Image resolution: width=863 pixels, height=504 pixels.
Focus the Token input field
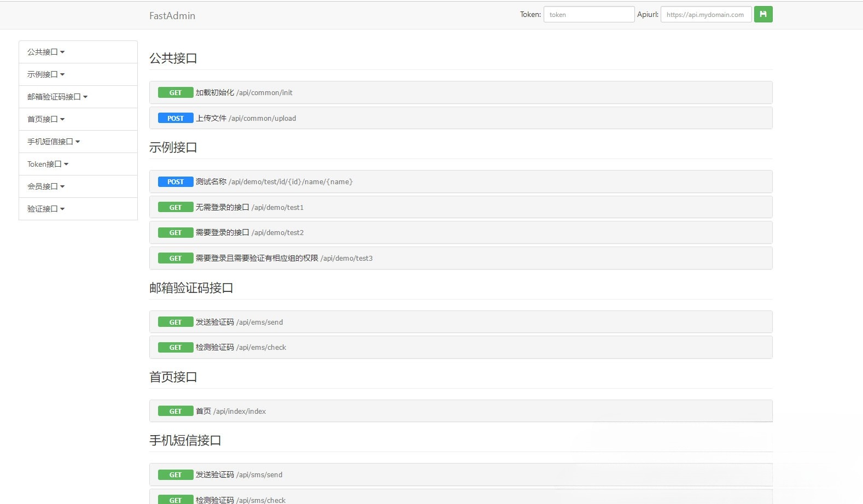coord(588,15)
